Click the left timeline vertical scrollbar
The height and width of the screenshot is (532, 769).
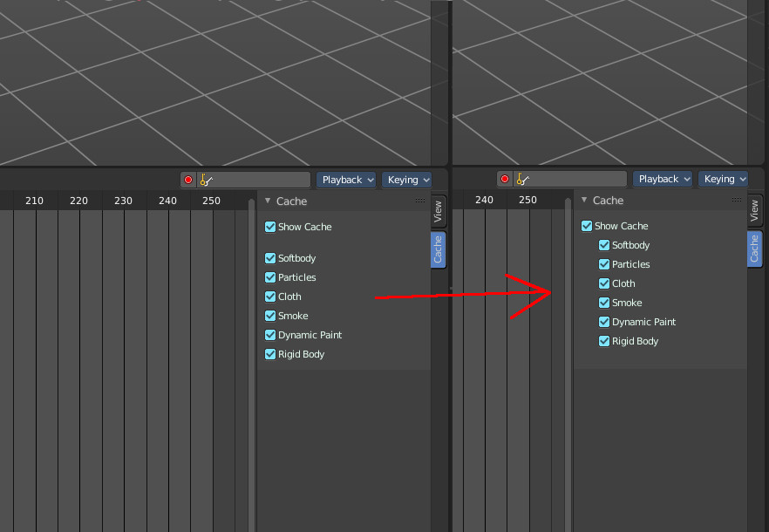[252, 365]
